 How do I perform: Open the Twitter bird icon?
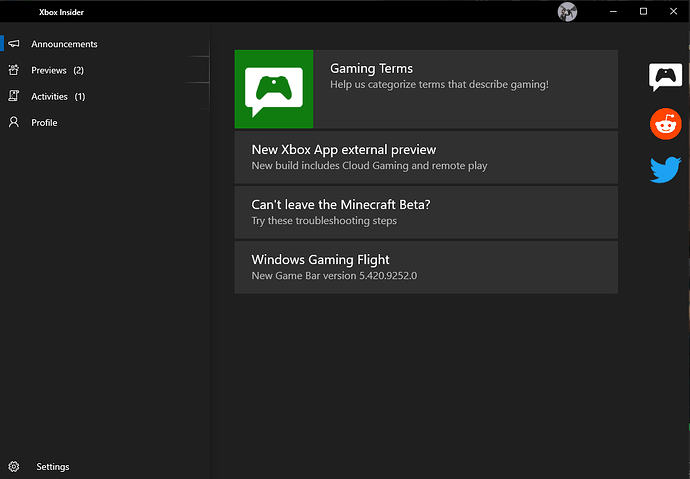point(665,169)
